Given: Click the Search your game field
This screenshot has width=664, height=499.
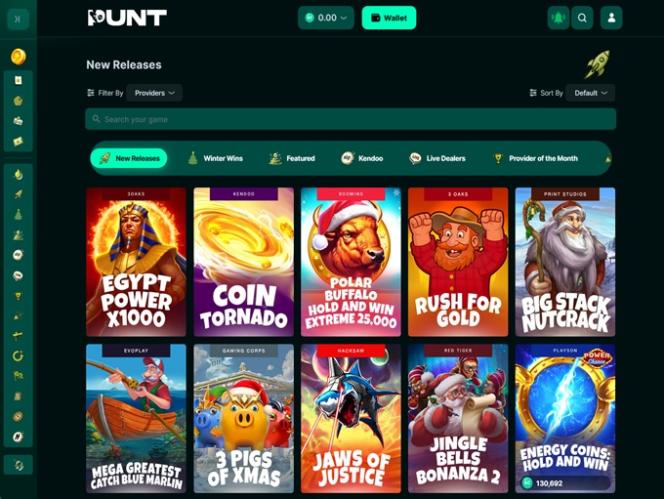Looking at the screenshot, I should [x=351, y=119].
